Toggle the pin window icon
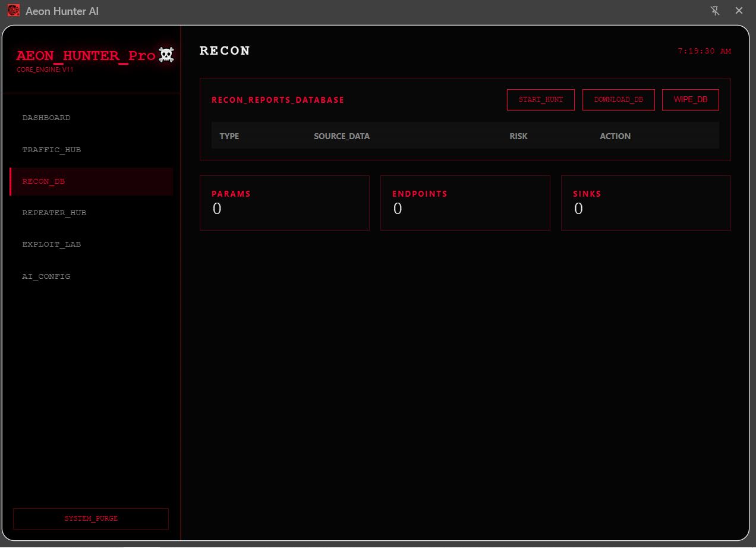The width and height of the screenshot is (756, 548). [x=715, y=11]
